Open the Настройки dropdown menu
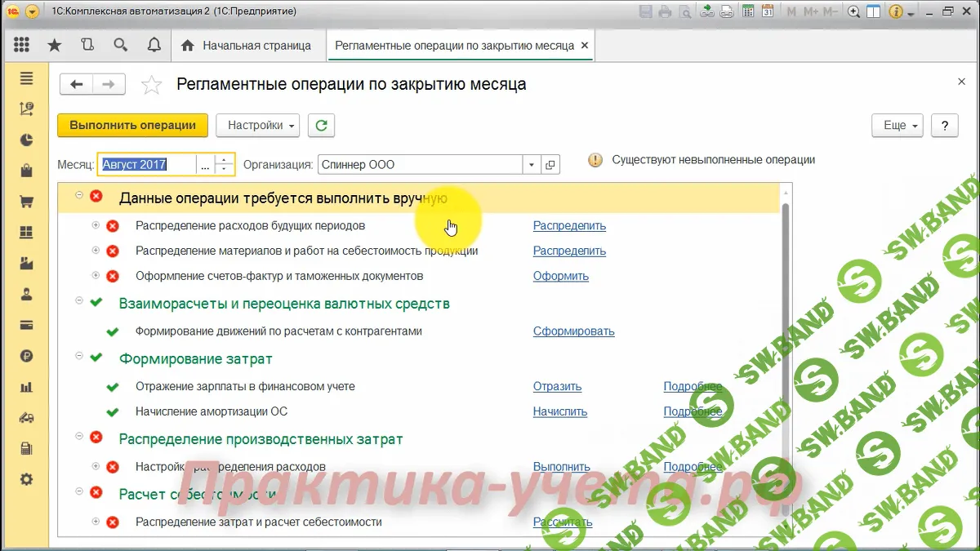This screenshot has width=980, height=551. point(257,125)
